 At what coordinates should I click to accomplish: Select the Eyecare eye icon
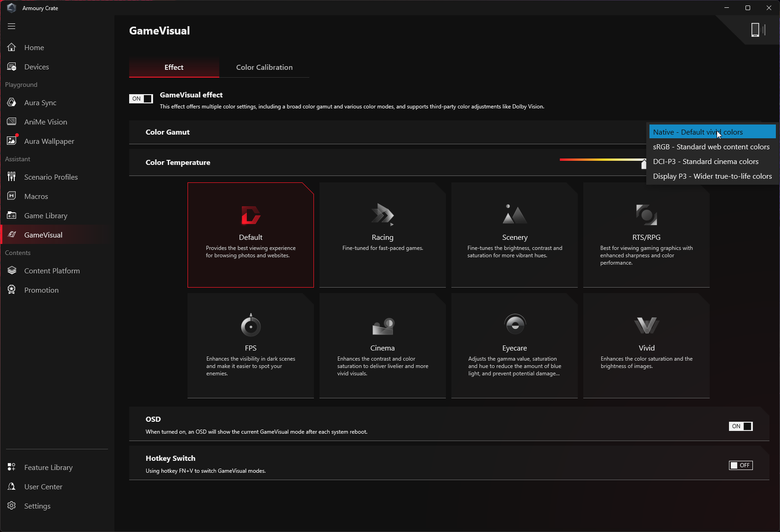pos(515,325)
